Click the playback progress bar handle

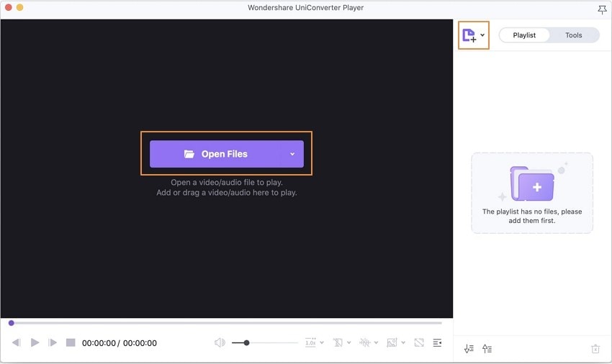point(12,323)
